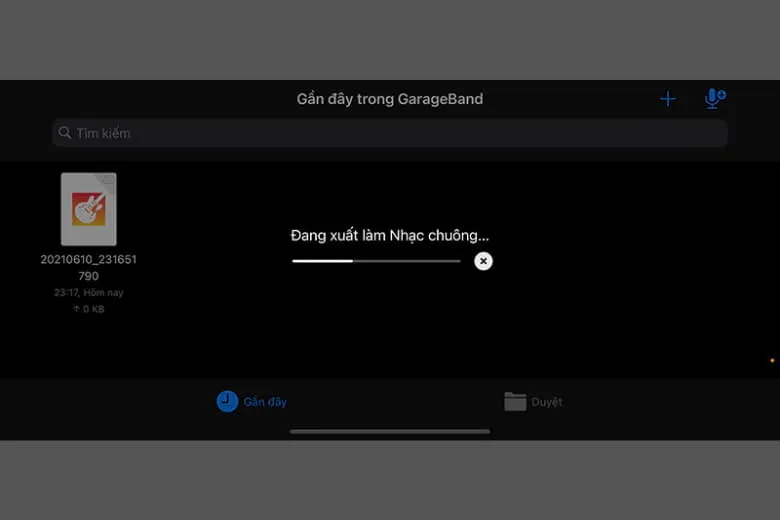The height and width of the screenshot is (520, 780).
Task: Switch to the Gần đây tab label
Action: coord(265,402)
